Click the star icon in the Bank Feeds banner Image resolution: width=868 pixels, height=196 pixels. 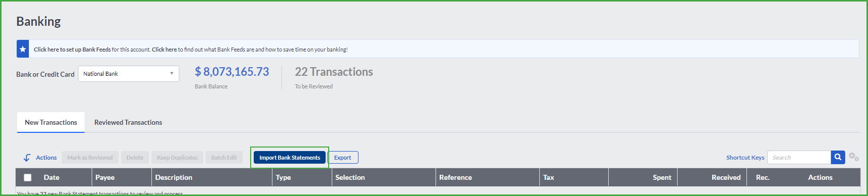pyautogui.click(x=23, y=49)
